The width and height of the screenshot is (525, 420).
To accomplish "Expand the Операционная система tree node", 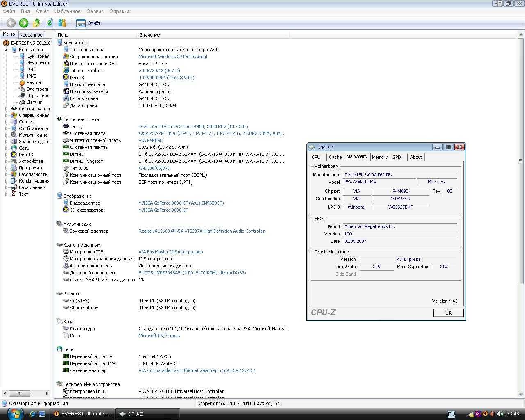I will pos(7,115).
